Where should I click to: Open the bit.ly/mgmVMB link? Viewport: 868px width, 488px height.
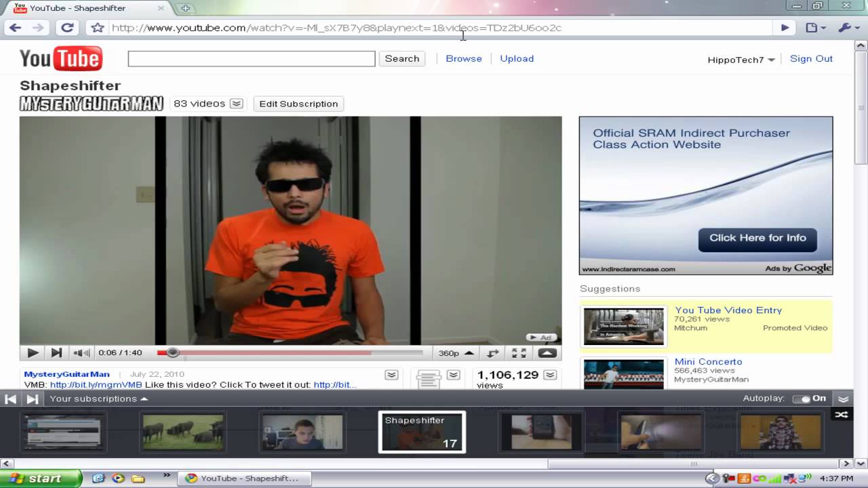[96, 384]
